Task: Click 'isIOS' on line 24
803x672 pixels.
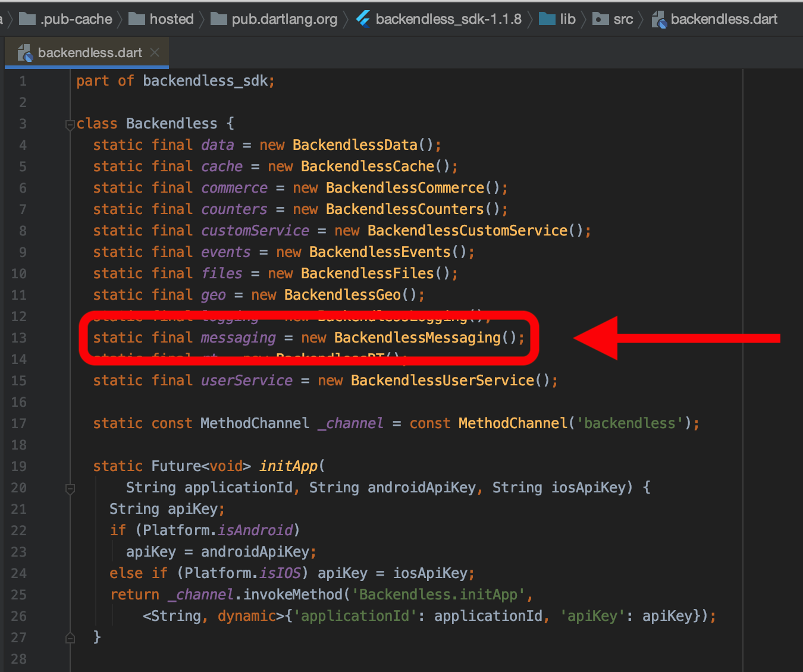Action: pyautogui.click(x=280, y=573)
